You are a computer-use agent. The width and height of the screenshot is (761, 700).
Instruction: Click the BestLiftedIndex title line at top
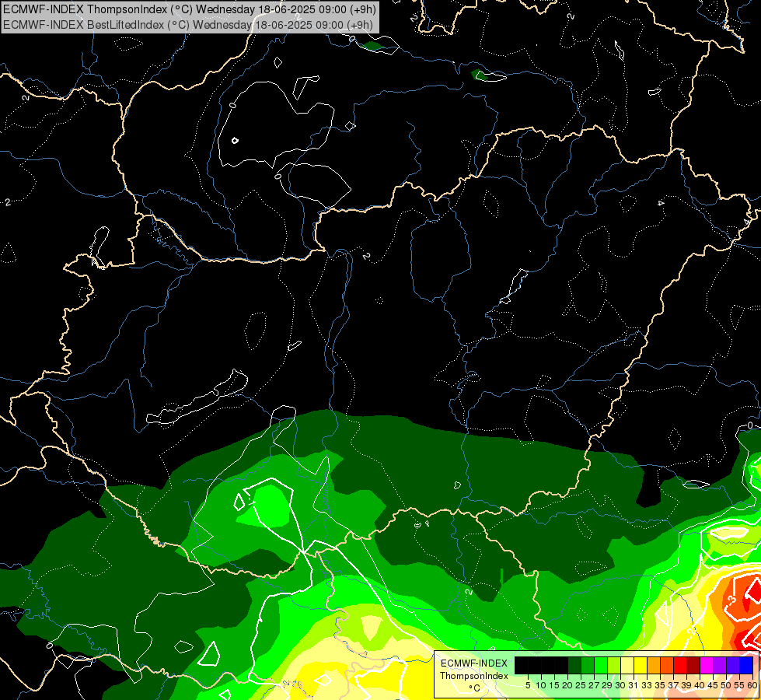(188, 25)
